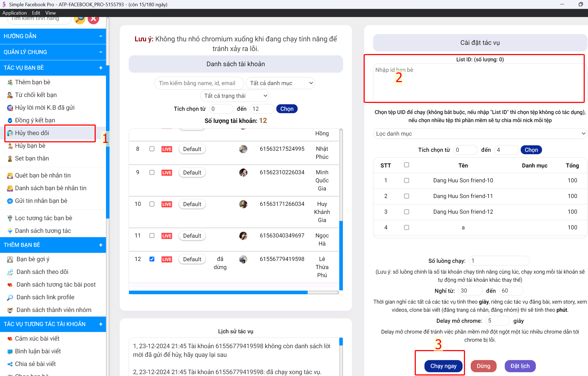Click the Từ chối kết bạn icon
The width and height of the screenshot is (588, 376).
10,95
